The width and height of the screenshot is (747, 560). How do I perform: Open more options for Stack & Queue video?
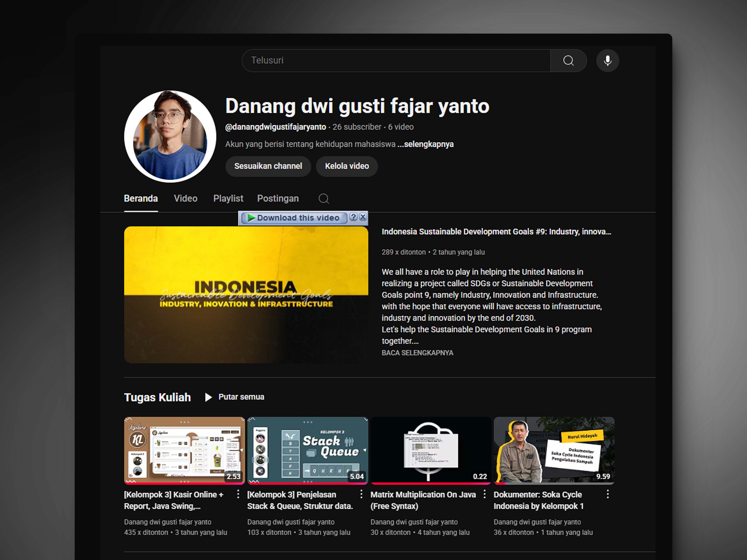[361, 494]
